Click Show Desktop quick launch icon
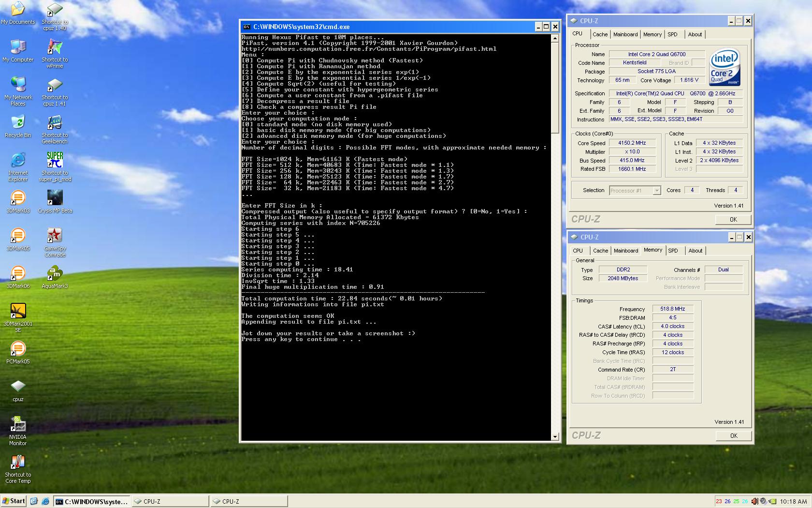The height and width of the screenshot is (508, 812). [x=34, y=501]
